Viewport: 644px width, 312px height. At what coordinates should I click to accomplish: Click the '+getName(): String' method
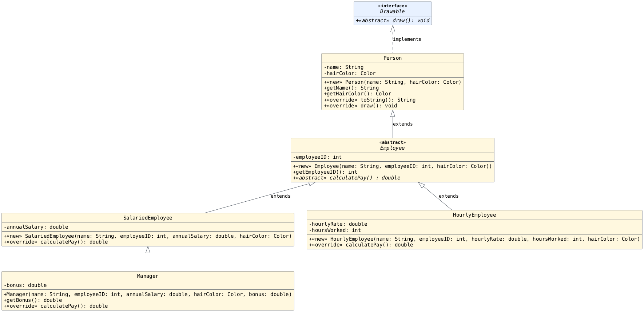(x=351, y=88)
